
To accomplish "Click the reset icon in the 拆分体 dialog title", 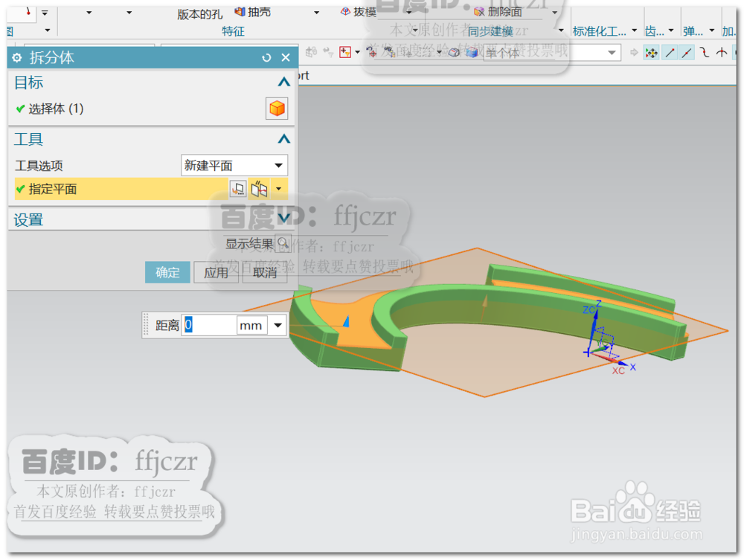I will 267,57.
